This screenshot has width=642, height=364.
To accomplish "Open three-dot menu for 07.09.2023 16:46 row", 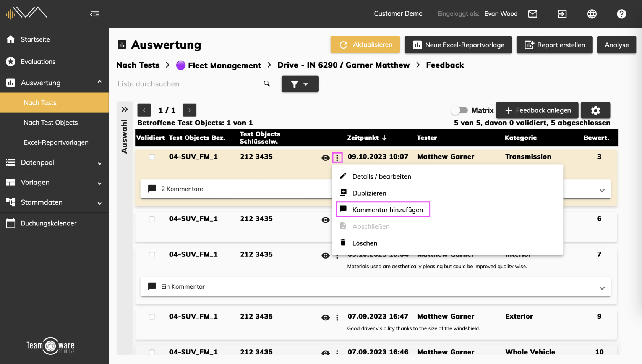I will [337, 353].
